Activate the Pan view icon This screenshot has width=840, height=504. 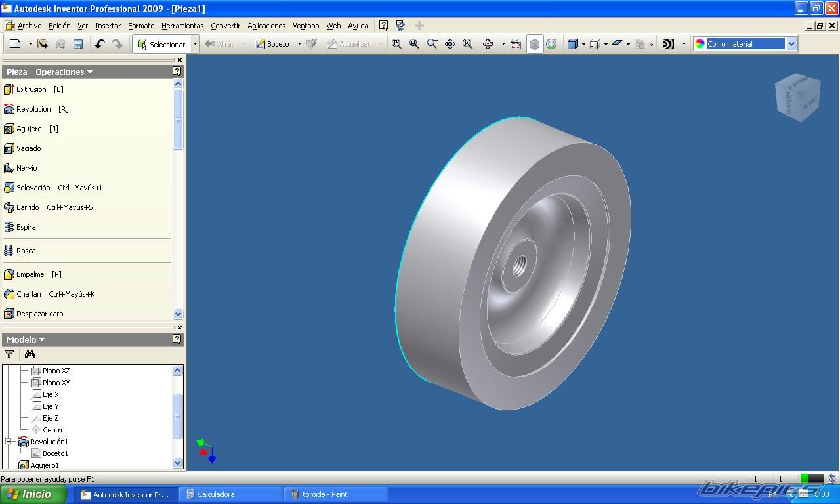(450, 44)
